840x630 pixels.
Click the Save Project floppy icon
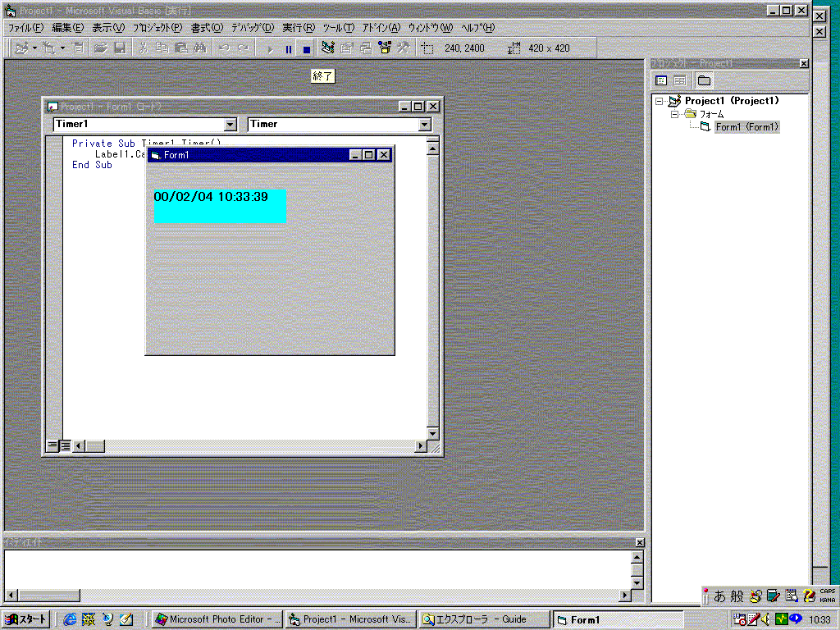[120, 48]
